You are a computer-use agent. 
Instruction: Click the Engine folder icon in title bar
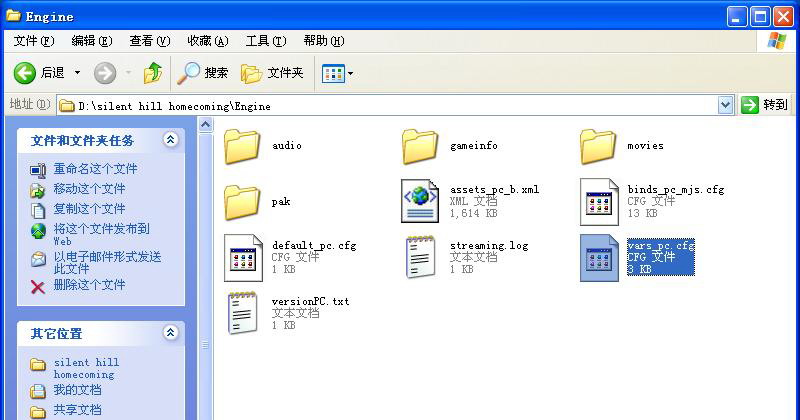point(14,16)
